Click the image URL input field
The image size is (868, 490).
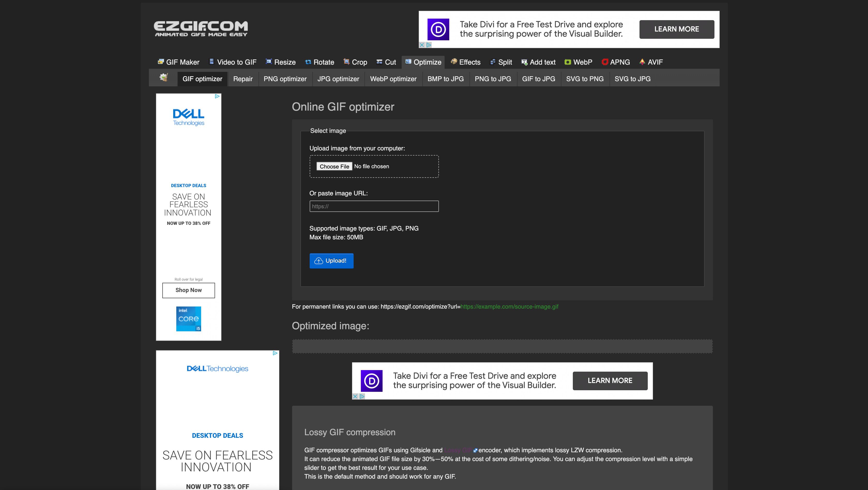(x=374, y=206)
